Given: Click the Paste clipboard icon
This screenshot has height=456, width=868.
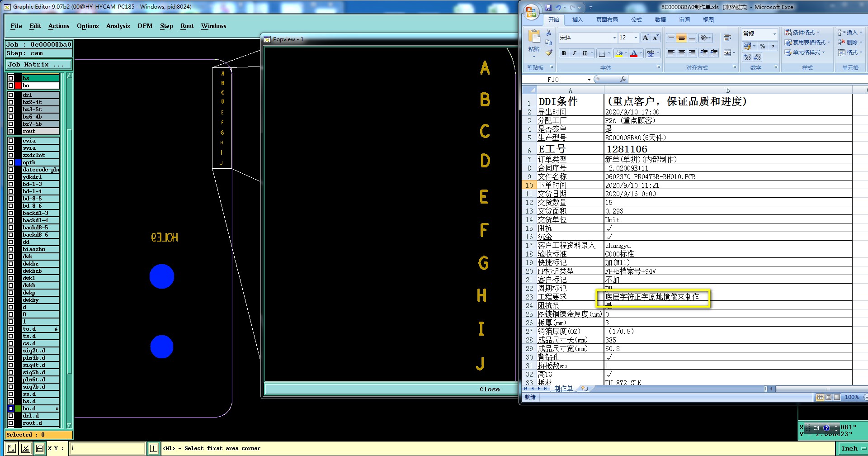Looking at the screenshot, I should point(534,36).
